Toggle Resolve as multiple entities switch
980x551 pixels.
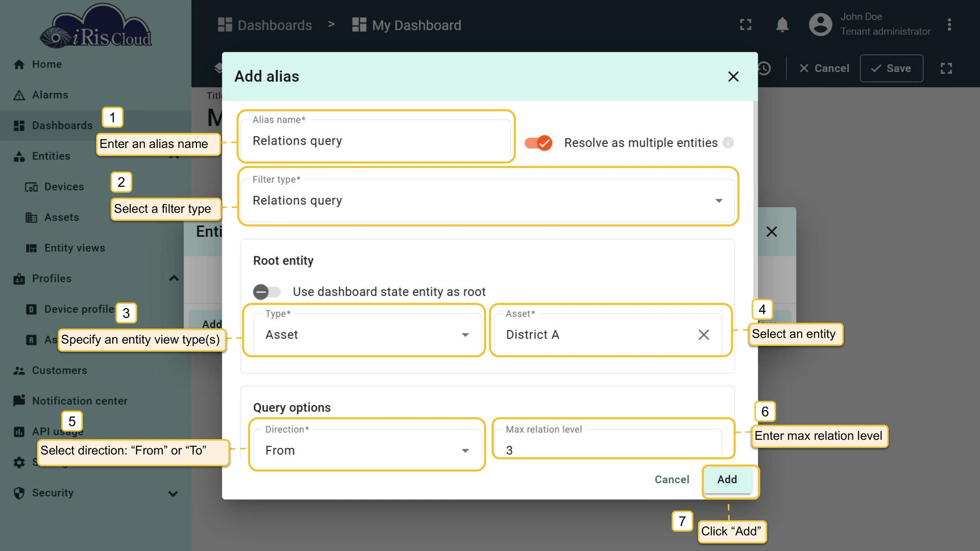click(538, 143)
